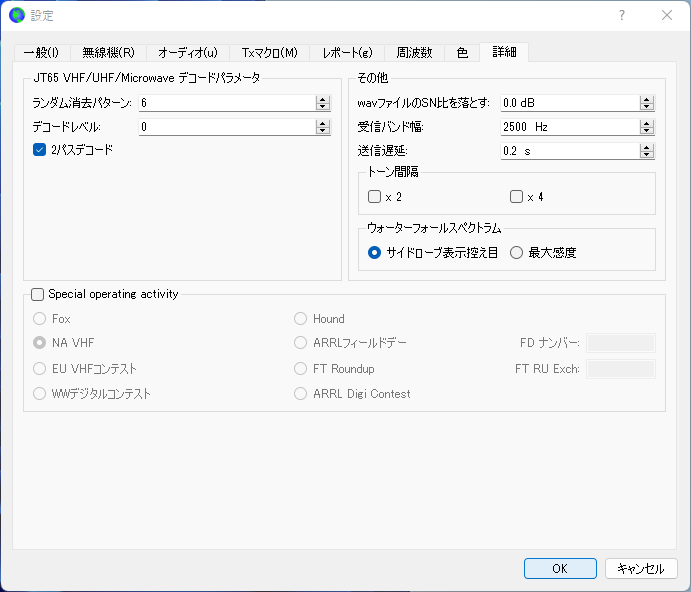691x592 pixels.
Task: Select the Txマクロ(M) tab
Action: coord(269,52)
